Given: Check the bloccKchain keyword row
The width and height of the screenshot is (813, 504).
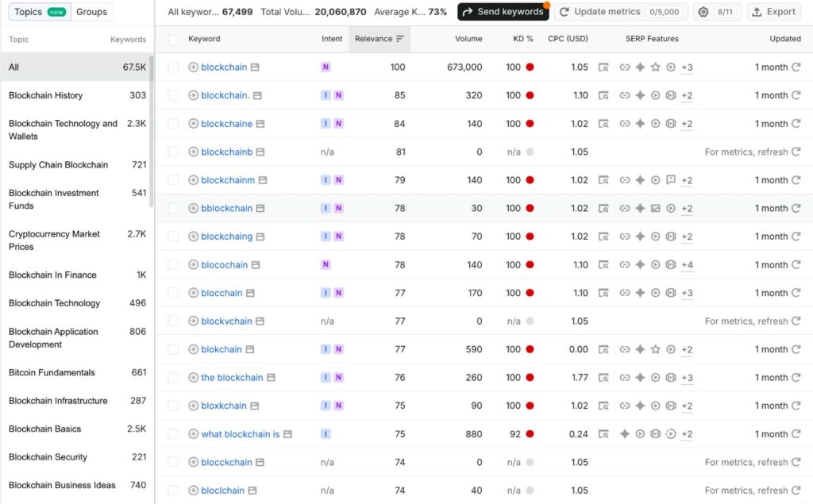Looking at the screenshot, I should coord(173,462).
